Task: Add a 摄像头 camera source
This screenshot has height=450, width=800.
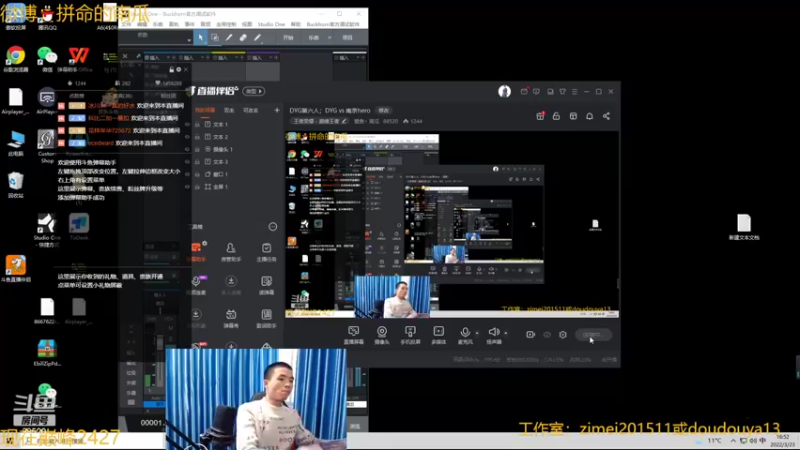Action: tap(382, 335)
